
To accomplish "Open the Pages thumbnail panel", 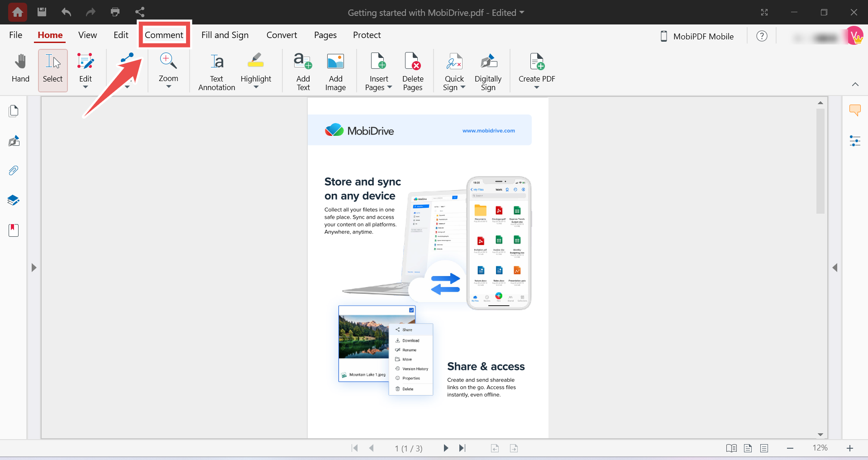I will coord(14,111).
